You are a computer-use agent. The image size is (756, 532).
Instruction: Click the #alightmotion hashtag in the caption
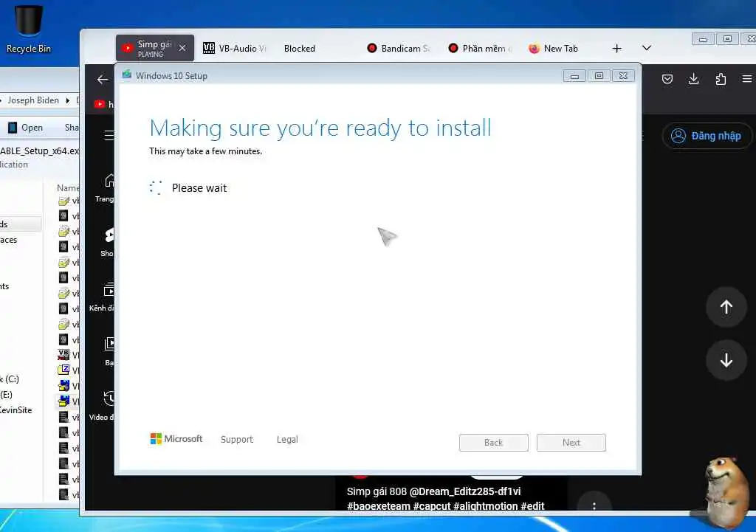pyautogui.click(x=486, y=506)
